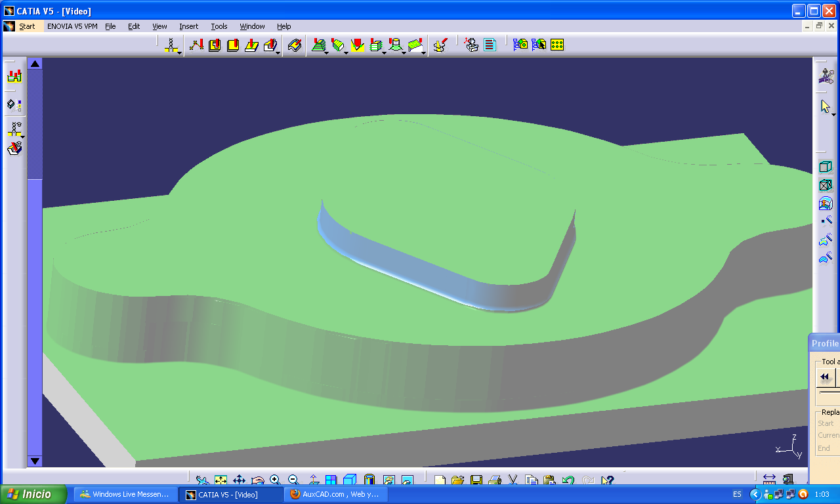Click the rewind button in Profile dialog
This screenshot has height=504, width=840.
click(x=825, y=377)
